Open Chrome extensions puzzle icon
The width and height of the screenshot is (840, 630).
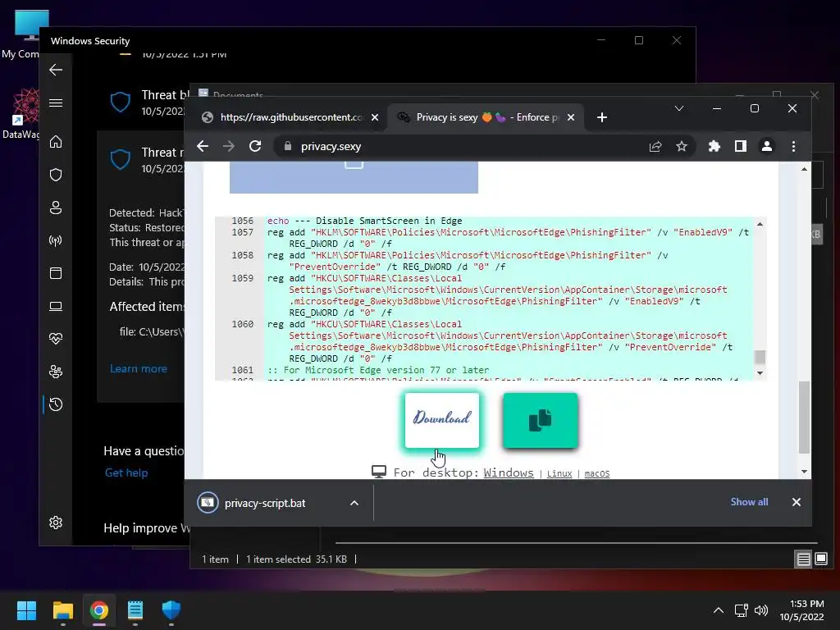click(714, 146)
